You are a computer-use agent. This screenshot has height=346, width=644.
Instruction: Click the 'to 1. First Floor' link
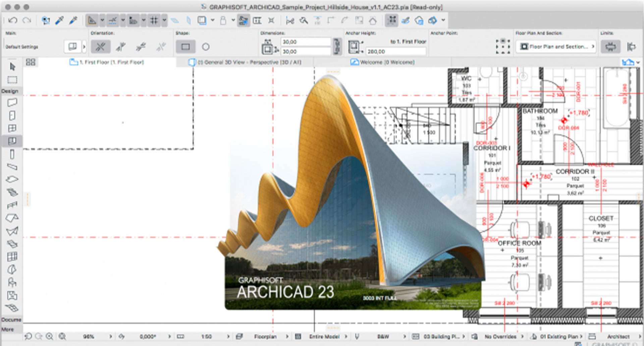coord(408,42)
